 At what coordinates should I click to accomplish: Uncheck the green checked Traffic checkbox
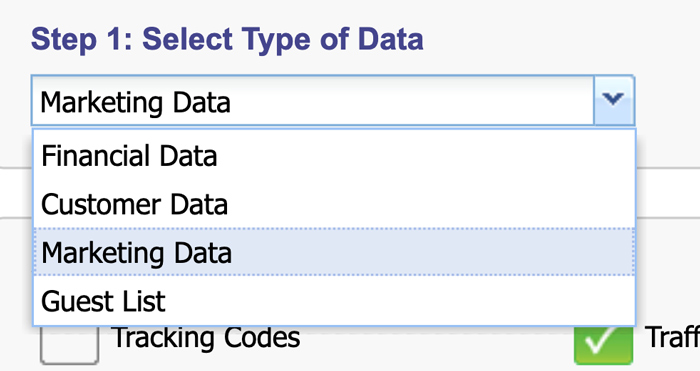click(x=603, y=344)
